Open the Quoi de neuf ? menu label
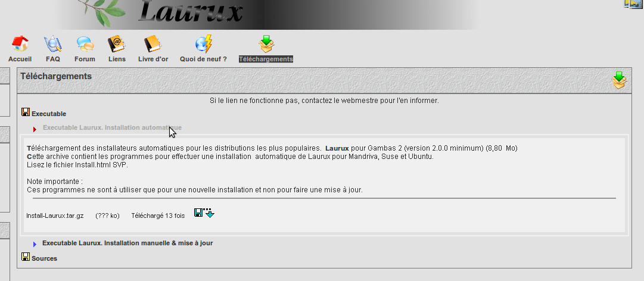 click(x=203, y=59)
